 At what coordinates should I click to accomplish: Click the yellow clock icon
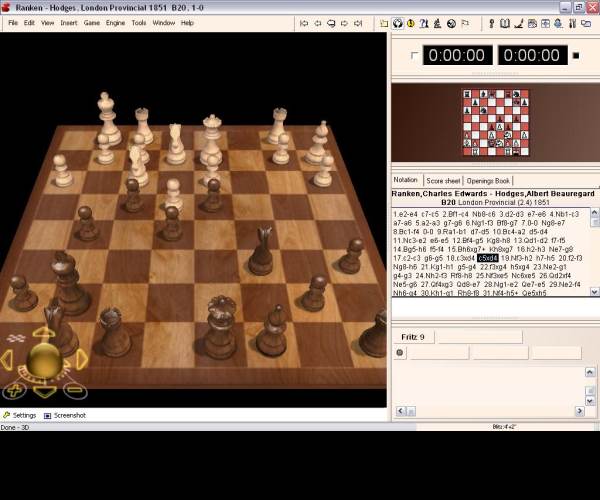click(411, 23)
